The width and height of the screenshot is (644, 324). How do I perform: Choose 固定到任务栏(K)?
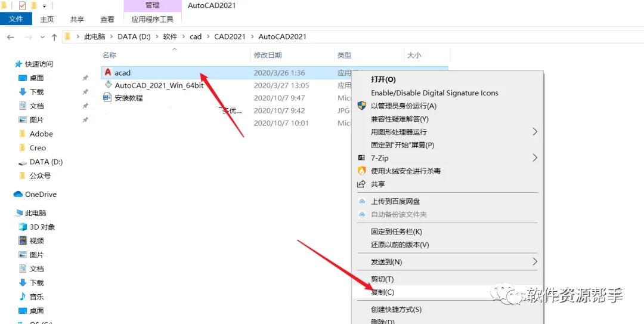click(x=397, y=232)
